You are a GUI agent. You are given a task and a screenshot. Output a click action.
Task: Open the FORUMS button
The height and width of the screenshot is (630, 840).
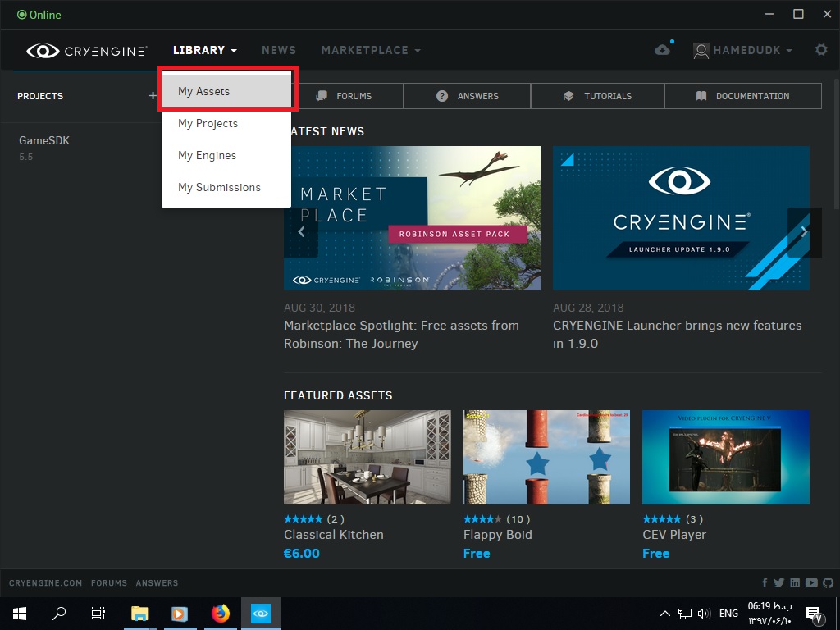coord(348,96)
